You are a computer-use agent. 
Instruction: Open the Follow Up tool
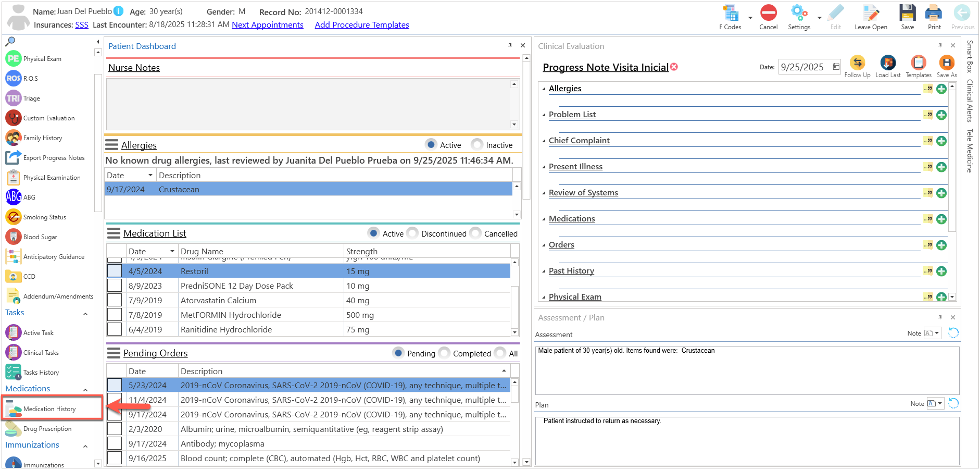click(857, 67)
